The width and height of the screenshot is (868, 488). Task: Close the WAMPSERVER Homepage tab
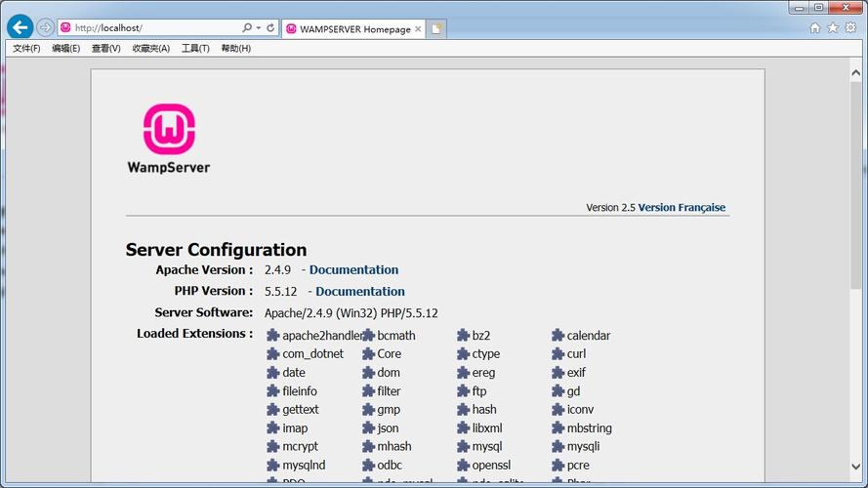[x=418, y=28]
